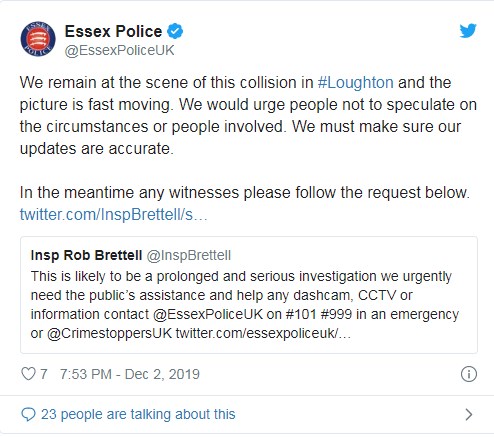Like the tweet with heart icon

coord(28,374)
